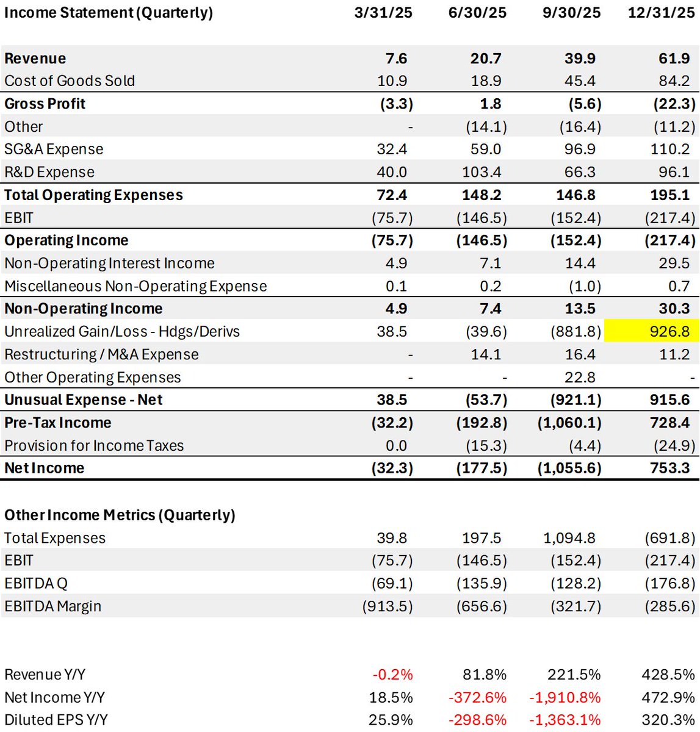The image size is (700, 732).
Task: Click the Diluted EPS Y/Y label
Action: (56, 720)
